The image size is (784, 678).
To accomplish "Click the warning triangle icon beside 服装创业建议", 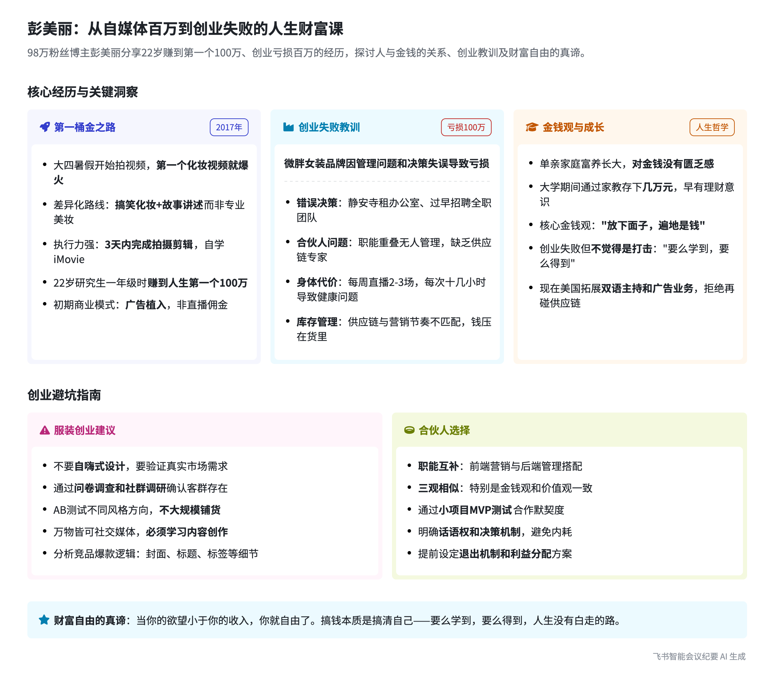I will [x=45, y=430].
